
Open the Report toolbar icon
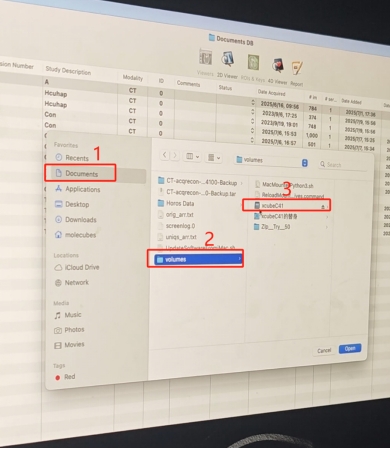pos(297,68)
